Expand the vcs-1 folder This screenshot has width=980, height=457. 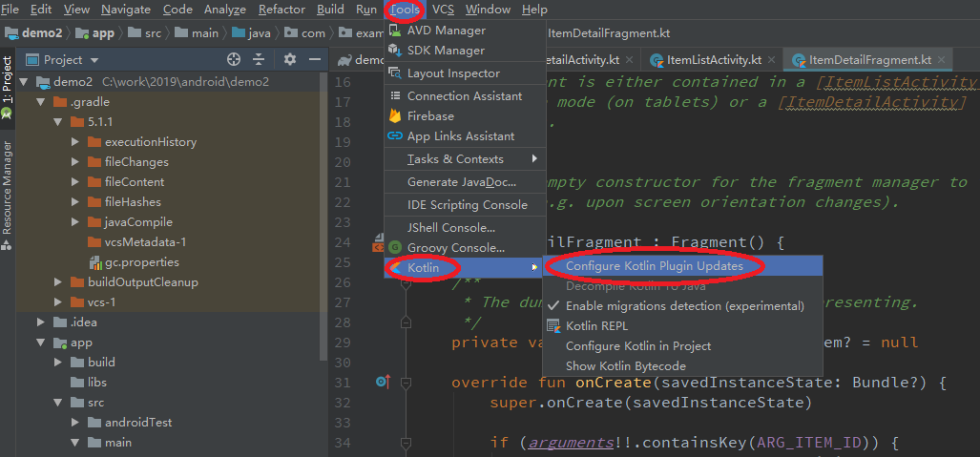pos(58,301)
